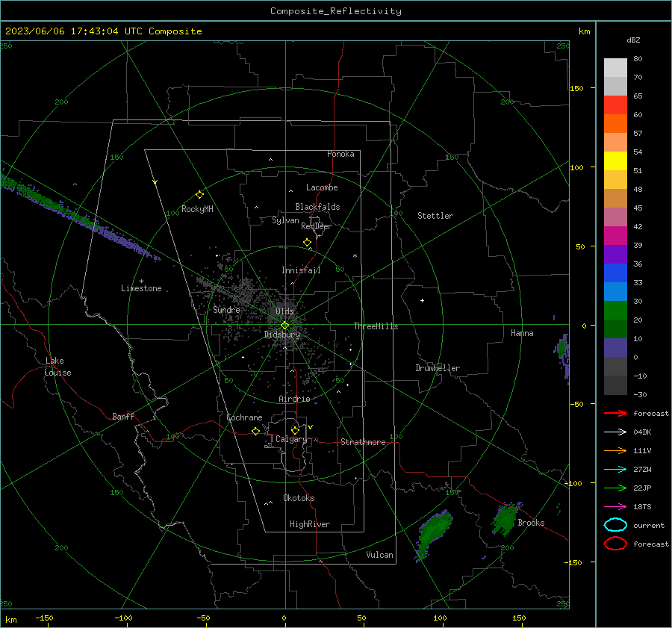
Task: Click the magenta 18TS arrow legend icon
Action: coord(615,507)
